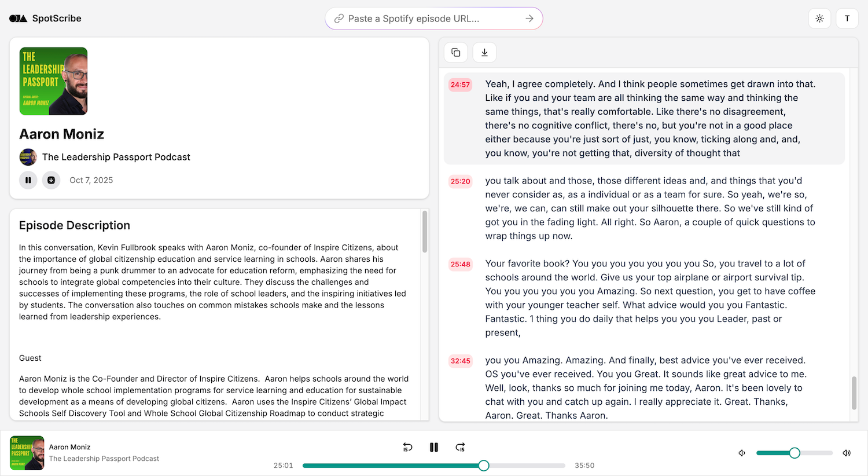The height and width of the screenshot is (476, 868).
Task: Toggle the light/dark theme button
Action: point(819,19)
